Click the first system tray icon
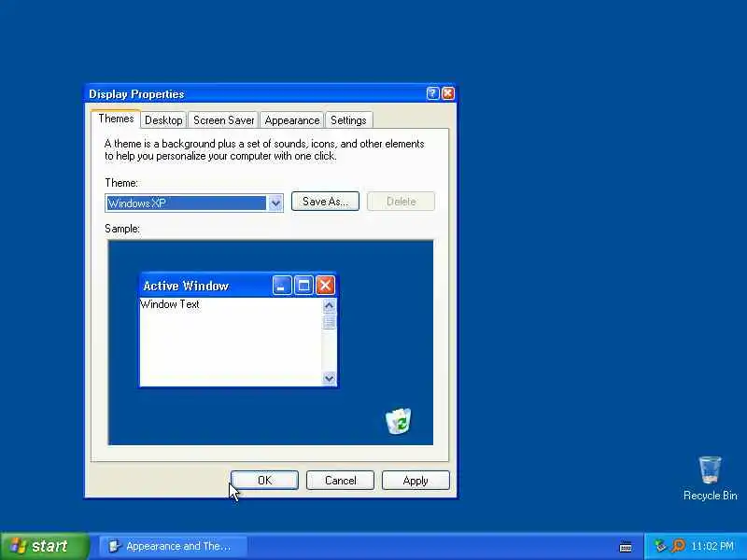The image size is (747, 560). (x=660, y=546)
